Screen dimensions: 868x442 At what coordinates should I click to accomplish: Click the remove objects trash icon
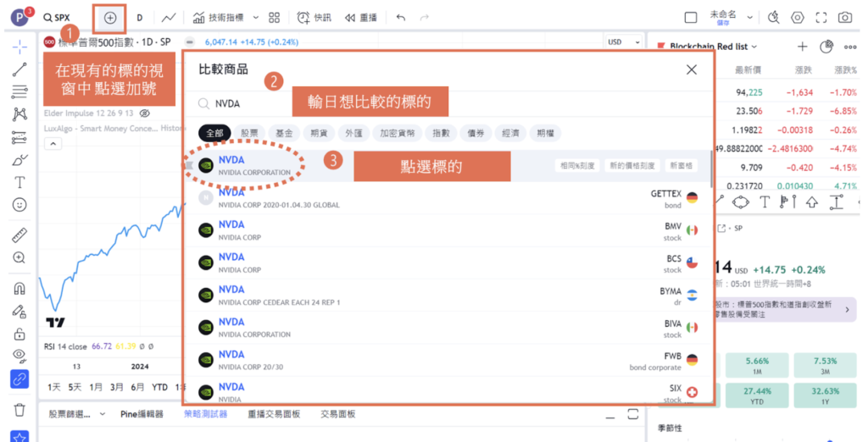[x=19, y=410]
